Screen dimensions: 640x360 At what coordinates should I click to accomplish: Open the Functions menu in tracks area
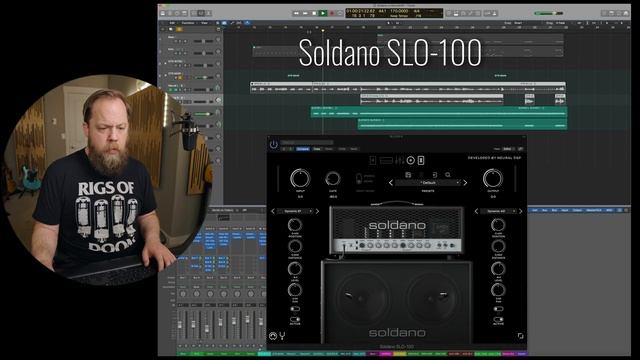coord(188,23)
